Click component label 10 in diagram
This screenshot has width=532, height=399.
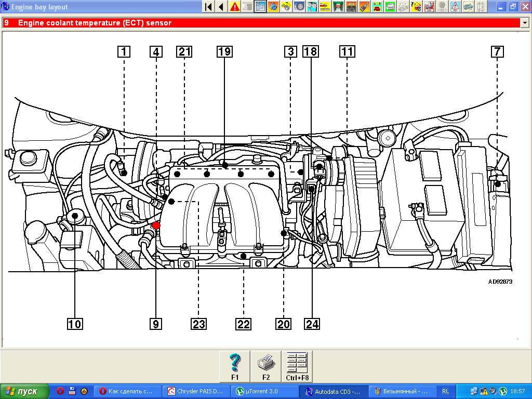click(75, 324)
